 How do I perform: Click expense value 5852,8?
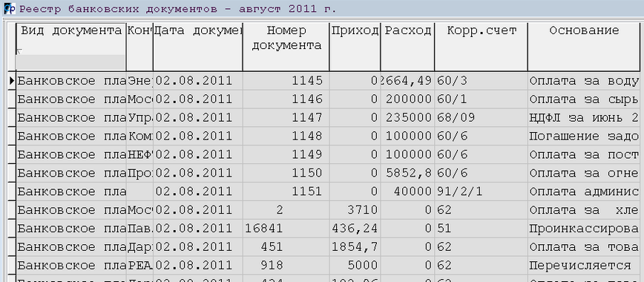point(407,174)
